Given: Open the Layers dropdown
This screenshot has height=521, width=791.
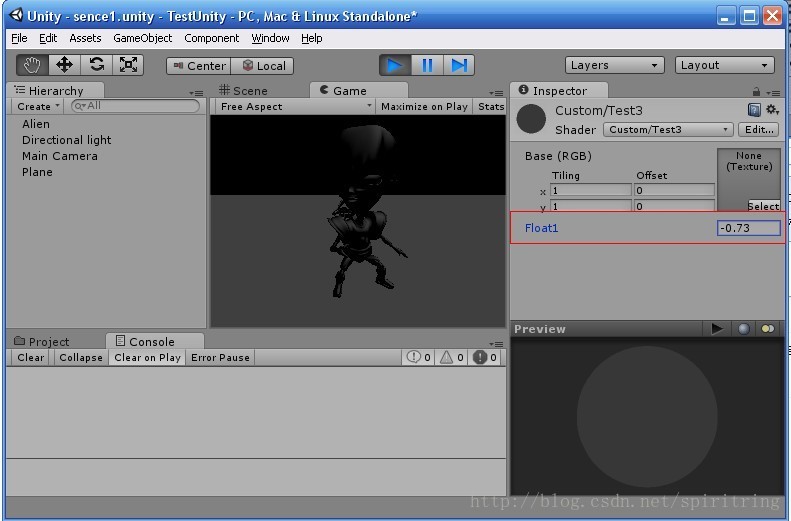Looking at the screenshot, I should [614, 65].
